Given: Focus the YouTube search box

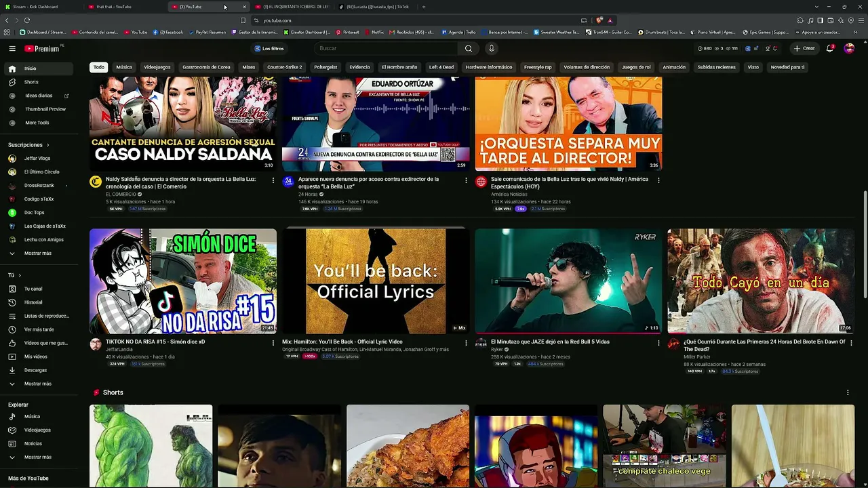Looking at the screenshot, I should [387, 49].
